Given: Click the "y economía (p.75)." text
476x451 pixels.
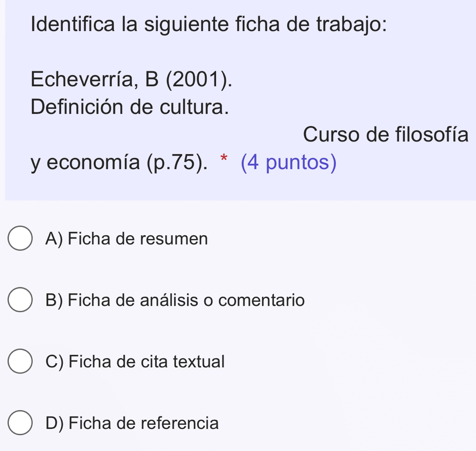Looking at the screenshot, I should coord(118,163).
